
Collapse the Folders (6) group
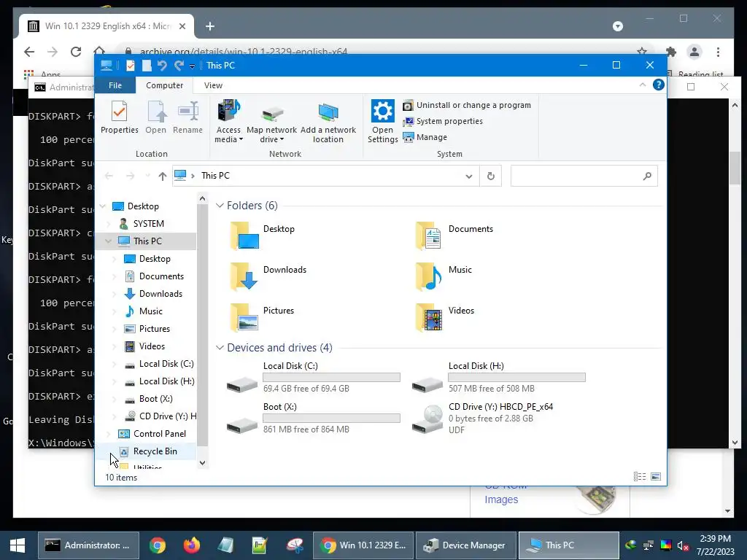point(220,205)
